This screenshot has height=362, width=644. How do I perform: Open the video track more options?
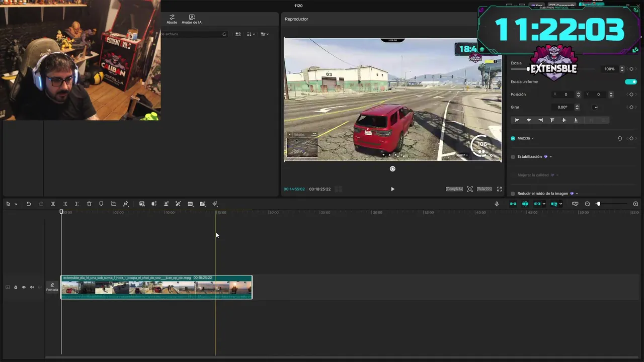pos(40,287)
